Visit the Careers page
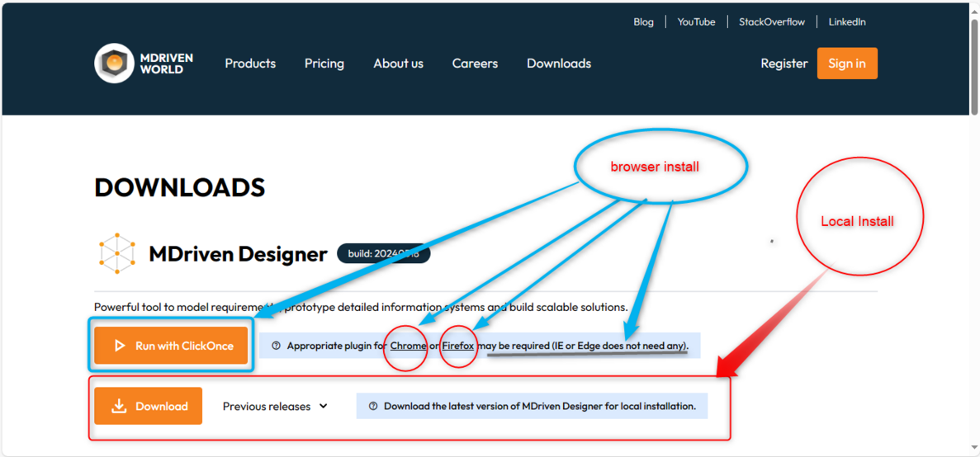The width and height of the screenshot is (980, 457). click(x=475, y=64)
